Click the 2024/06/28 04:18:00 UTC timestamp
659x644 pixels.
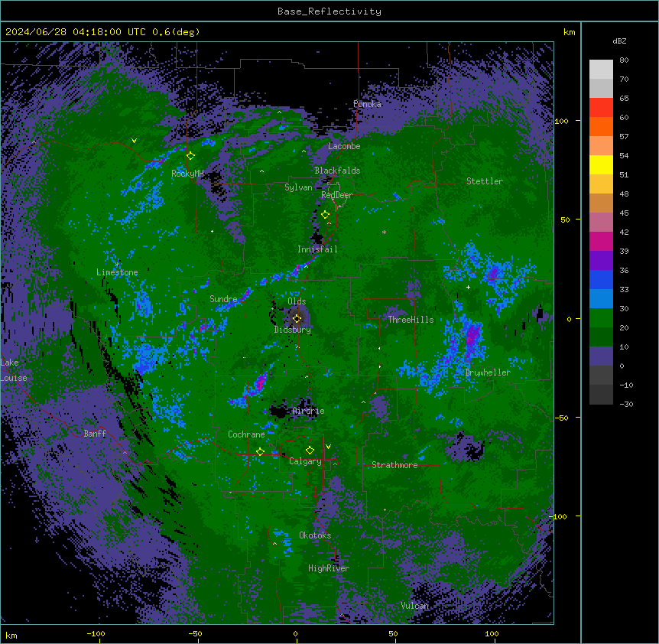pyautogui.click(x=76, y=32)
